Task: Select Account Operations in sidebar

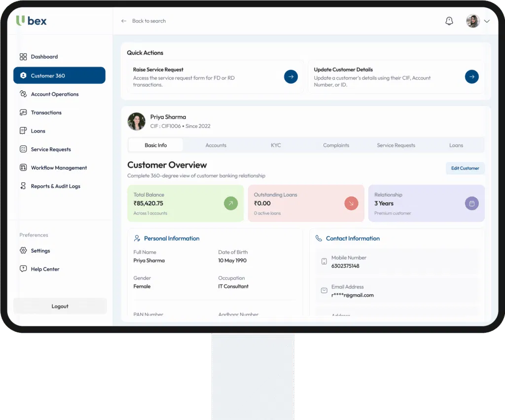Action: (x=54, y=94)
